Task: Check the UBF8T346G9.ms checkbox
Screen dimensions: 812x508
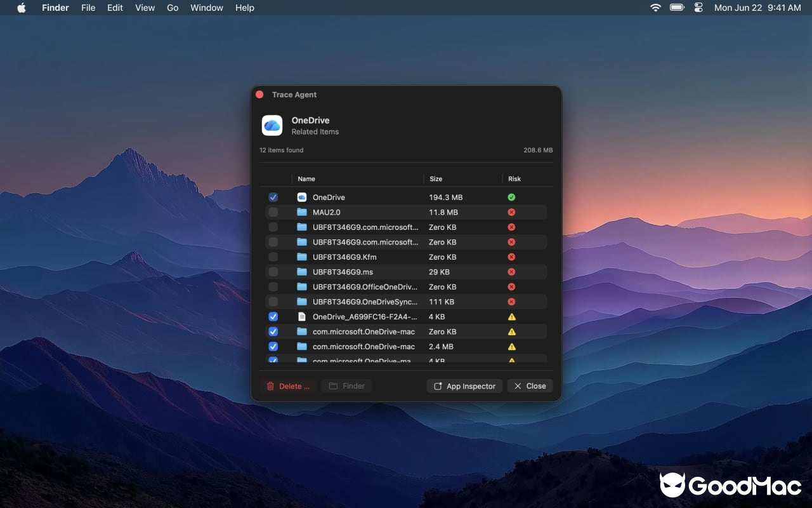Action: tap(273, 272)
